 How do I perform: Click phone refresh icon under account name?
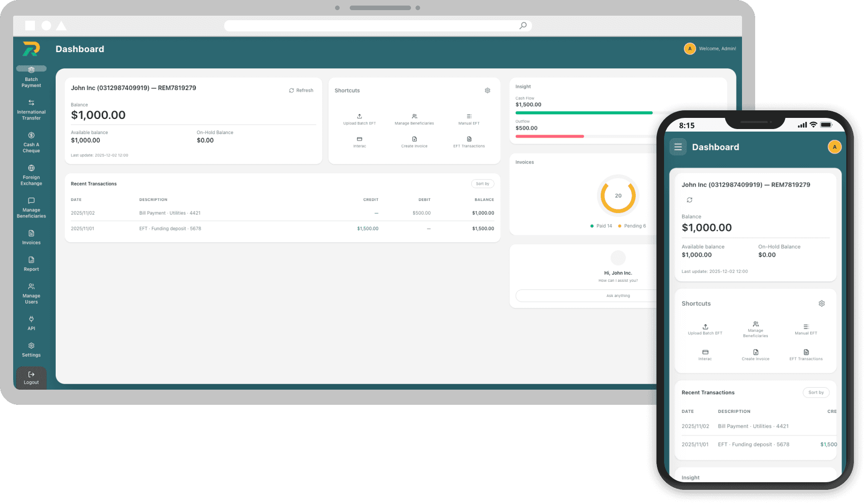pos(689,200)
